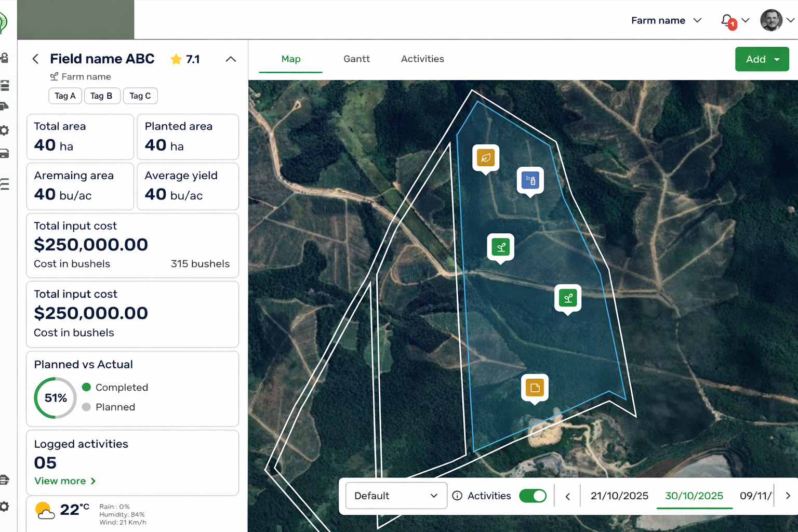Click the Field name ABC title
The width and height of the screenshot is (798, 532).
point(102,59)
